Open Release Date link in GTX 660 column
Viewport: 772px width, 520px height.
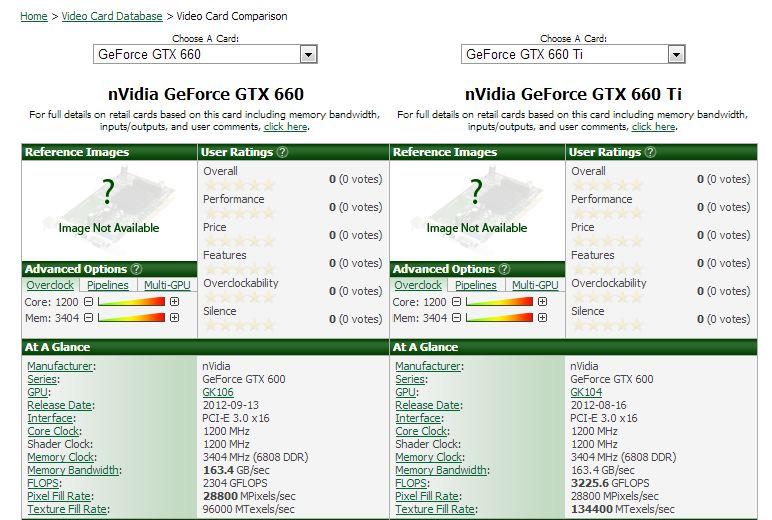coord(60,405)
